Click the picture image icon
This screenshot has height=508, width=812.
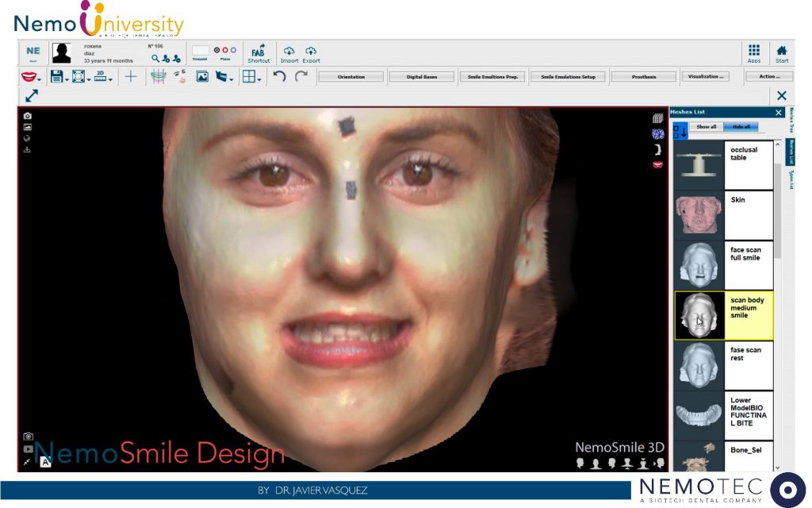click(202, 77)
